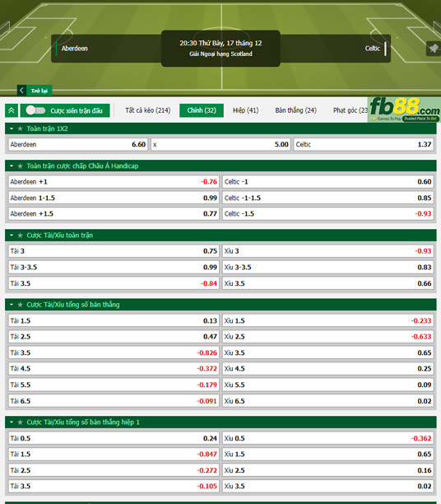Pick first-half Xỉu 2.5 at 0.16

coord(328,470)
